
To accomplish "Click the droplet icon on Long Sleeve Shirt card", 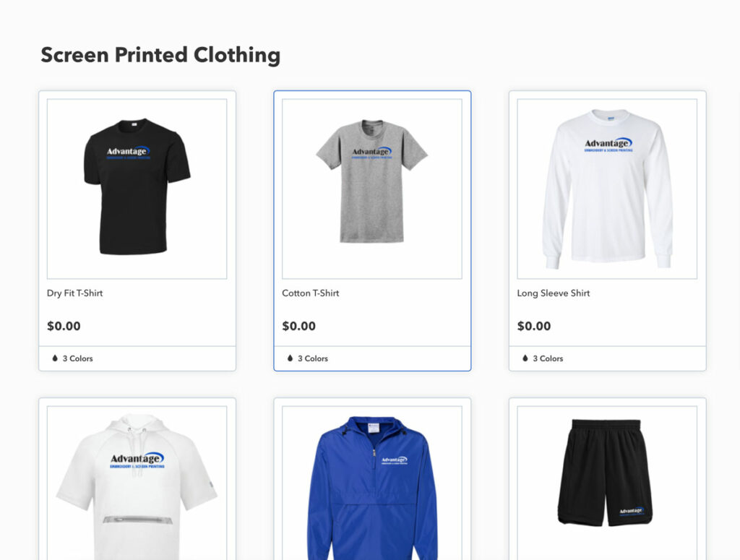I will pyautogui.click(x=525, y=358).
